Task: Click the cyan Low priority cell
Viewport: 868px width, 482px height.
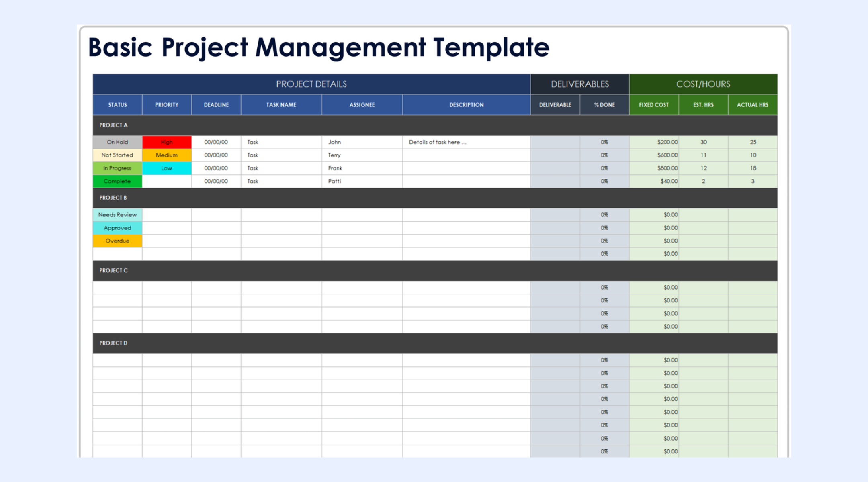Action: point(167,168)
